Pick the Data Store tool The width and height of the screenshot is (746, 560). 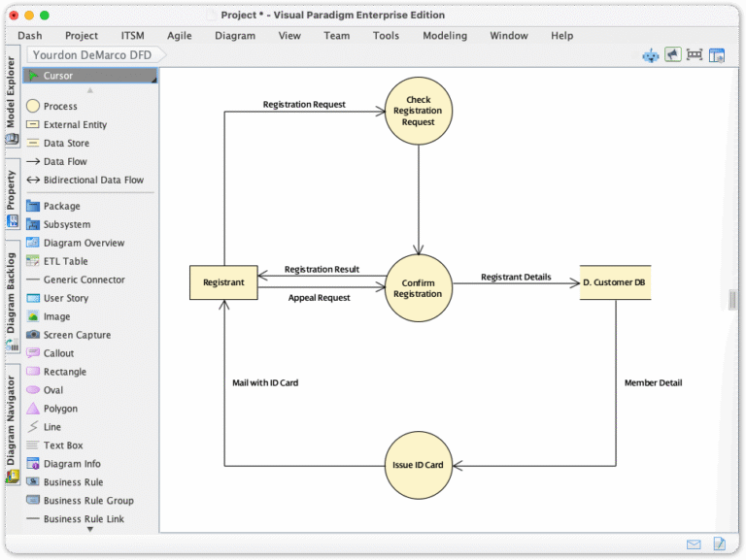[90, 143]
